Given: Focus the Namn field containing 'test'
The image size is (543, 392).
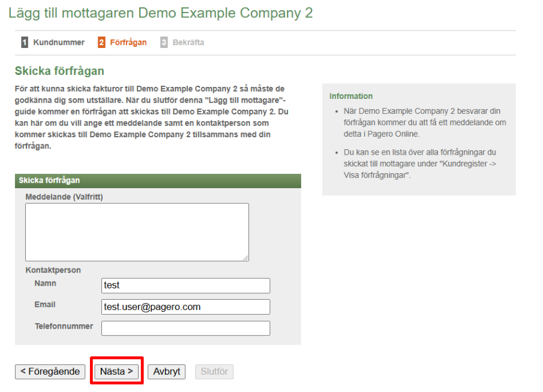Looking at the screenshot, I should tap(185, 285).
